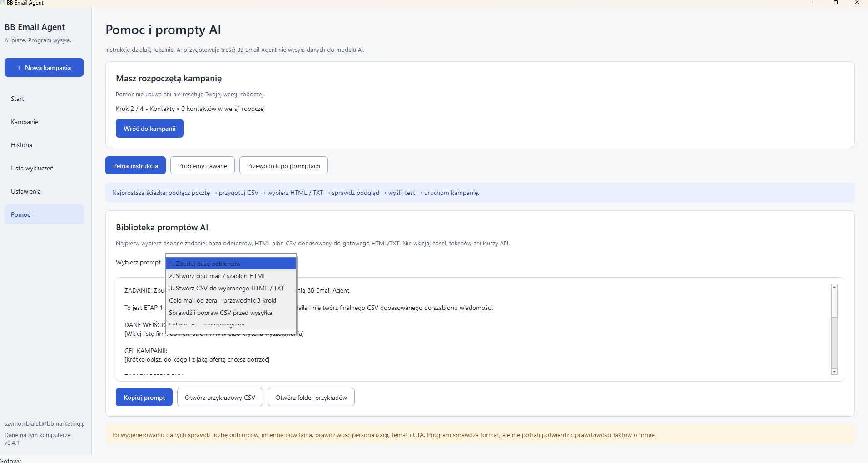
Task: Click the prompt text box scrollbar thumb
Action: (x=834, y=304)
